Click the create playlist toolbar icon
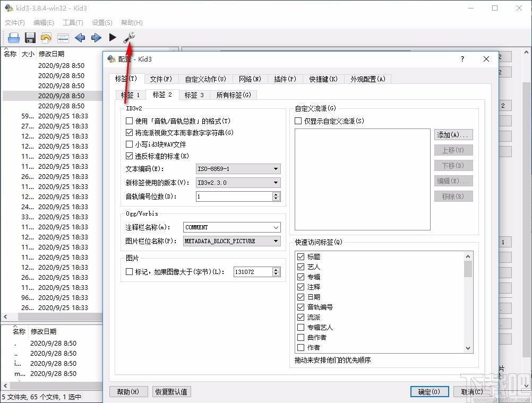The width and height of the screenshot is (532, 403). tap(63, 38)
